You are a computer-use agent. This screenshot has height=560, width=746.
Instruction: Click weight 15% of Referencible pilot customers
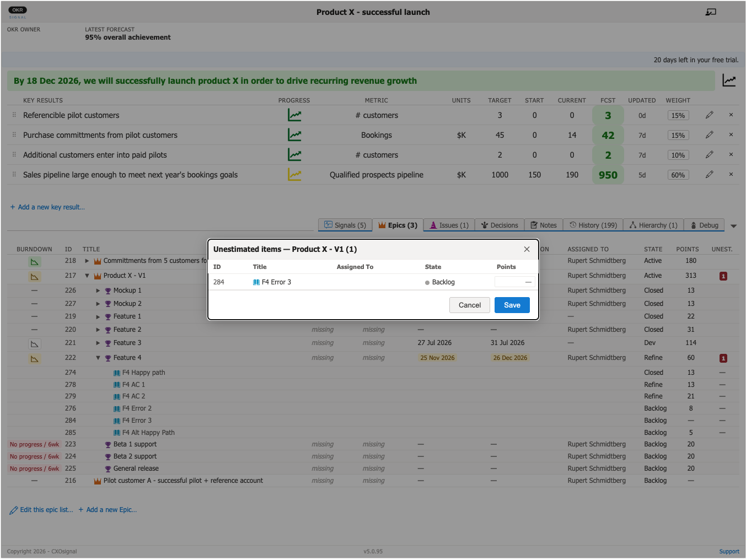click(x=678, y=115)
